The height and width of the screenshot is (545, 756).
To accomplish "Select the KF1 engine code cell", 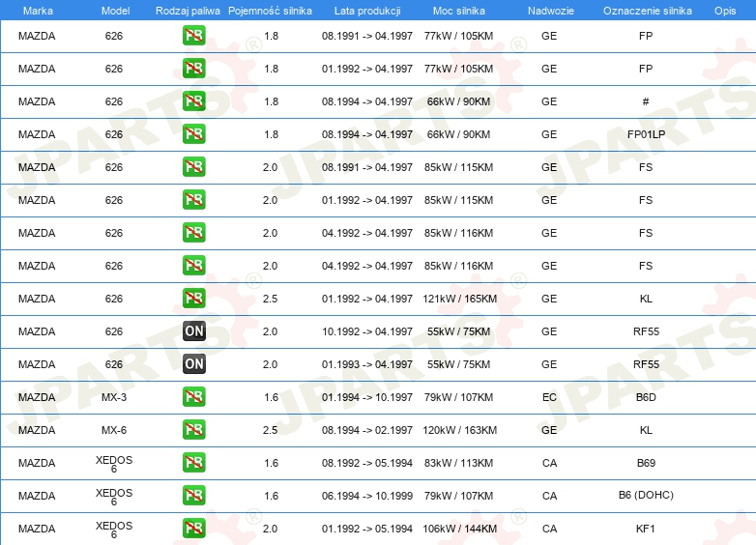I will [646, 529].
